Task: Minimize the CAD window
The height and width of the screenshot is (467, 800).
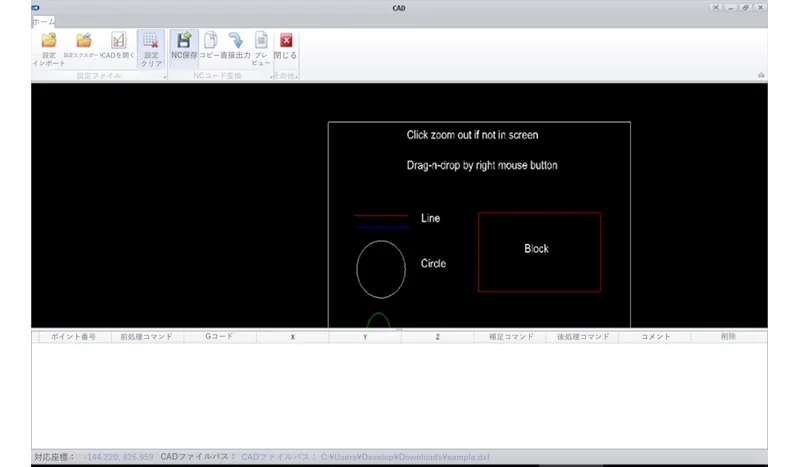Action: click(731, 8)
